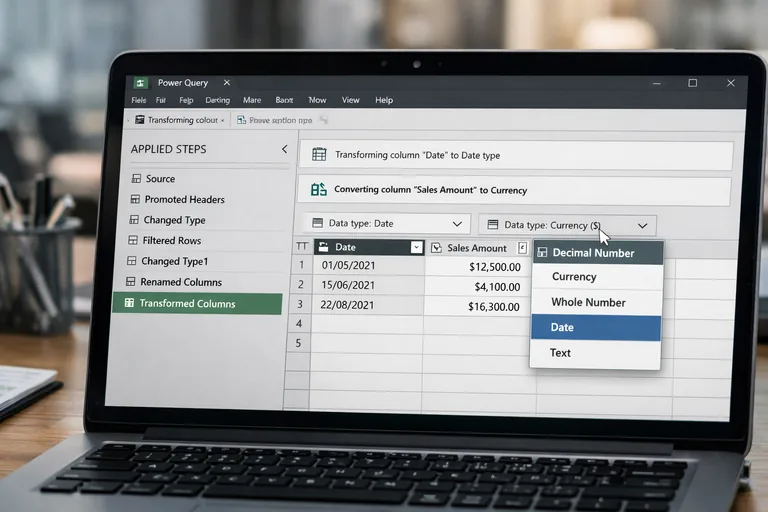Open the Sales Amount column filter button

(522, 248)
